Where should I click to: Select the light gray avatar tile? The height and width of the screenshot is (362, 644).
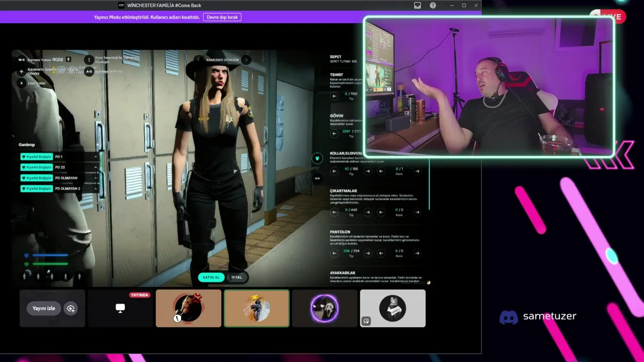pos(393,308)
